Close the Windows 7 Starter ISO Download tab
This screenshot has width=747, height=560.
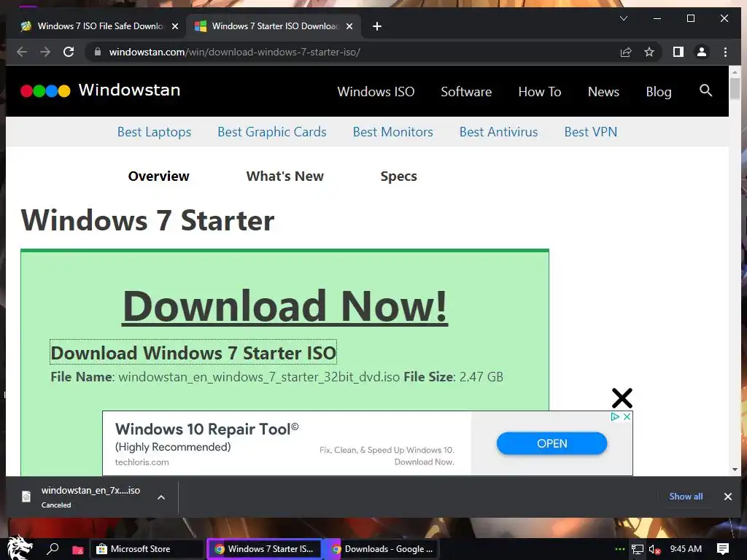[349, 26]
